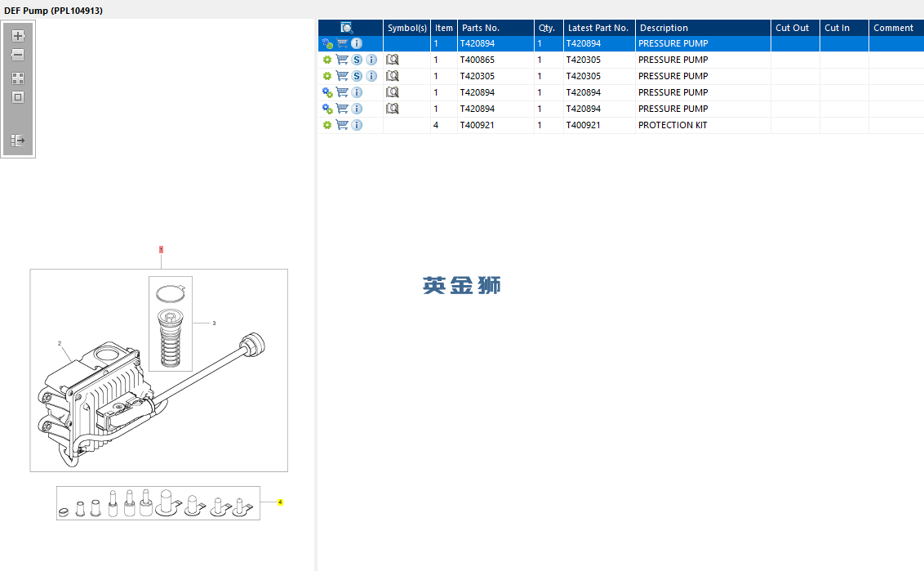Viewport: 924px width, 571px height.
Task: Sort by the Qty. column header
Action: [x=549, y=28]
